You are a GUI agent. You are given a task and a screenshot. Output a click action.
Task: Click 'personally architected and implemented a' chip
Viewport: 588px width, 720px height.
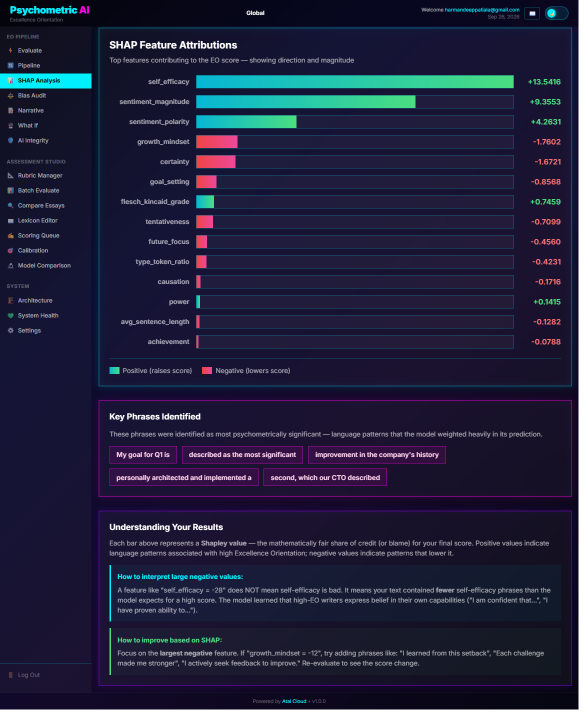click(184, 478)
